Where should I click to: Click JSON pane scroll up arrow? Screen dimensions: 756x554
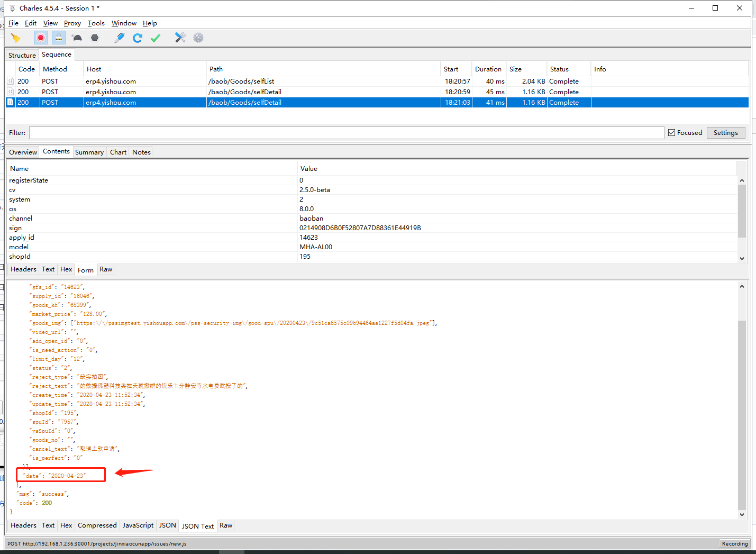coord(742,286)
